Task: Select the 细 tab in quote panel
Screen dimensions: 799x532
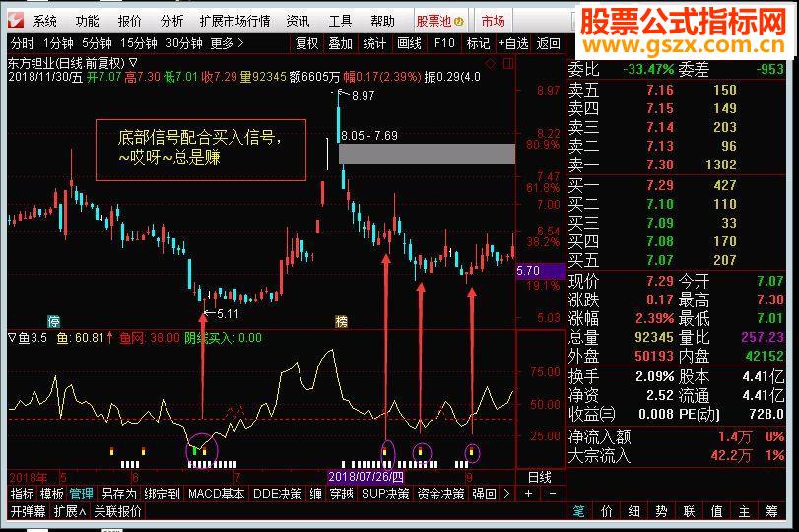Action: coord(633,511)
